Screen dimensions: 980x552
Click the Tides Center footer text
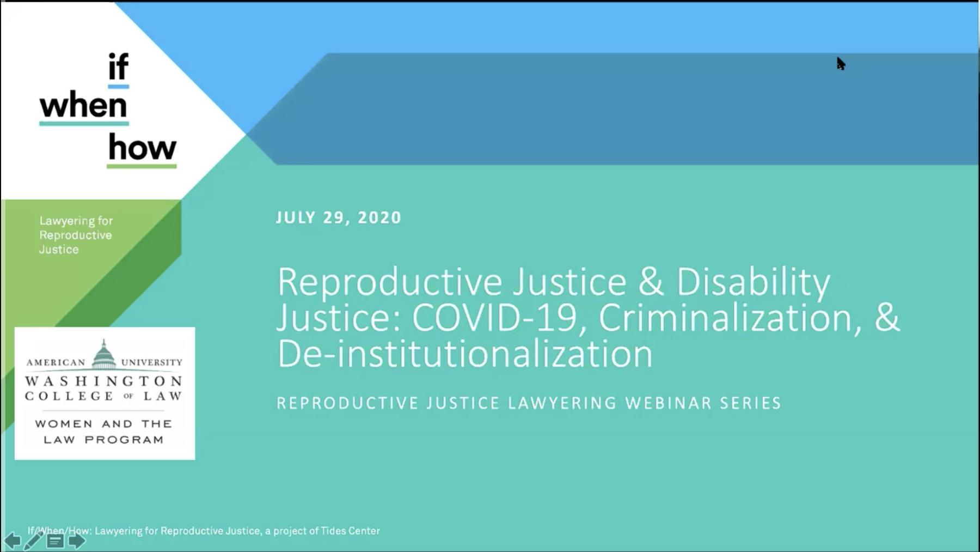tap(204, 530)
